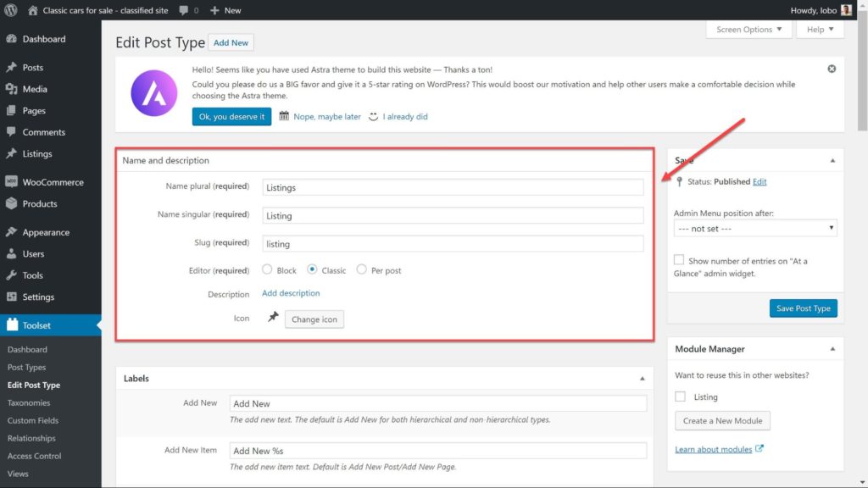Image resolution: width=868 pixels, height=488 pixels.
Task: Go to Custom Fields in Toolset submenu
Action: (32, 420)
